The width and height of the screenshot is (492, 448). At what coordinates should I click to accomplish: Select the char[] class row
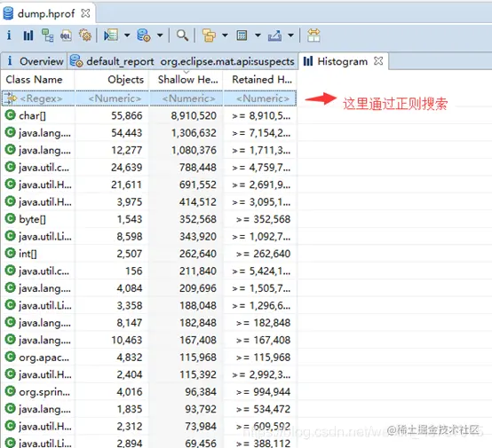click(x=148, y=115)
